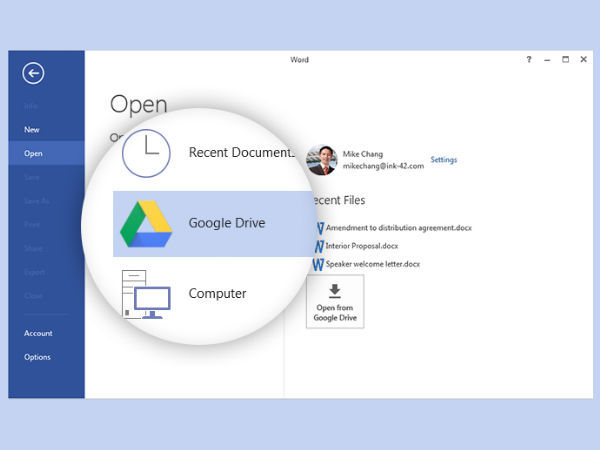Viewport: 600px width, 450px height.
Task: Click the Open from Google Drive button
Action: [335, 302]
